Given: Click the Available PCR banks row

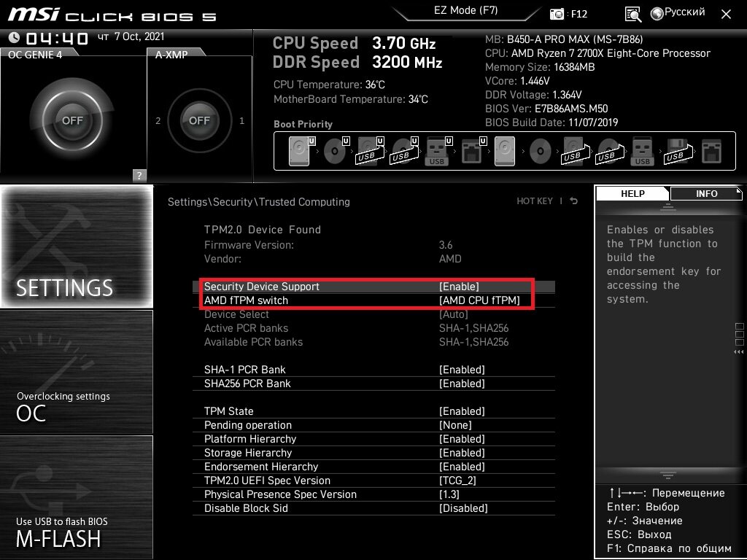Looking at the screenshot, I should pyautogui.click(x=374, y=342).
